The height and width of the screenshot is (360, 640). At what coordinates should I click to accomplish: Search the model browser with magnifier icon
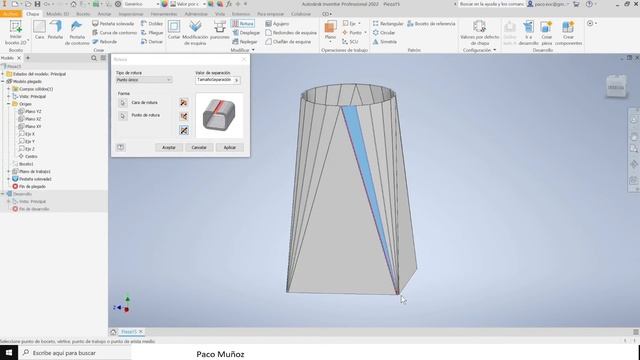tap(94, 58)
